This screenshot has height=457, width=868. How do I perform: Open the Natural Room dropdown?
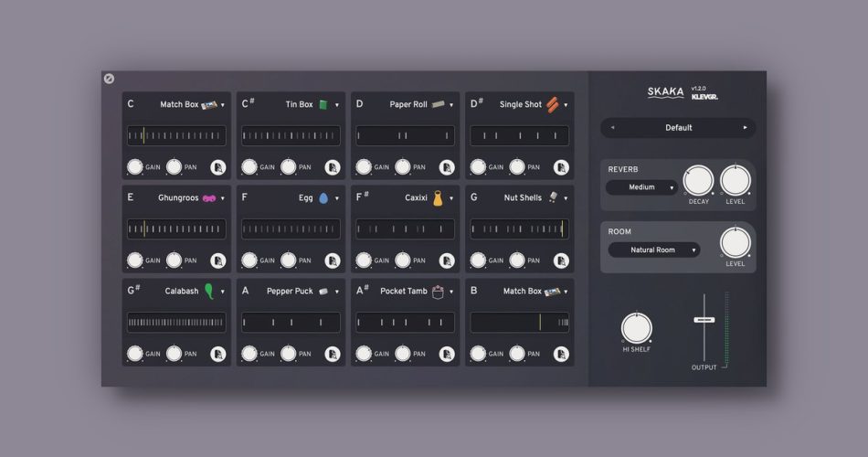652,250
